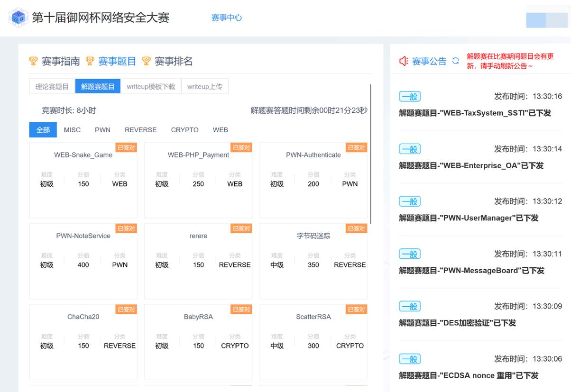Open the 赛事排名 section

tap(174, 61)
